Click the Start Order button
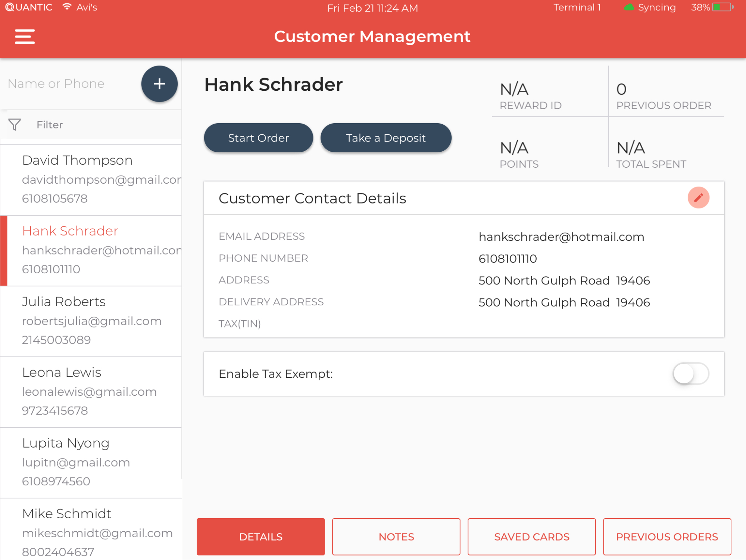Screen dimensions: 746x560 (x=258, y=137)
